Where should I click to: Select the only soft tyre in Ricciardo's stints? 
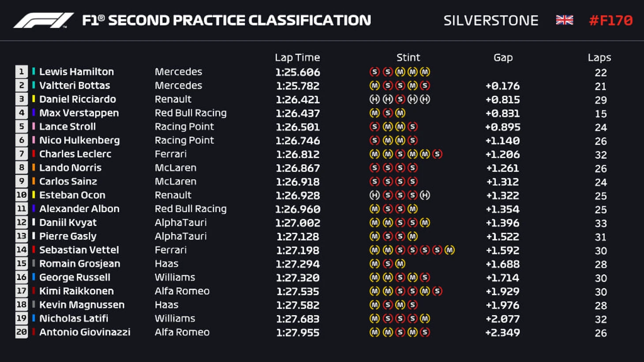coord(400,99)
